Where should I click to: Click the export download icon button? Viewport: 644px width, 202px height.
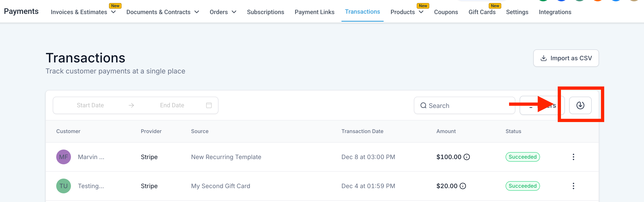[580, 105]
